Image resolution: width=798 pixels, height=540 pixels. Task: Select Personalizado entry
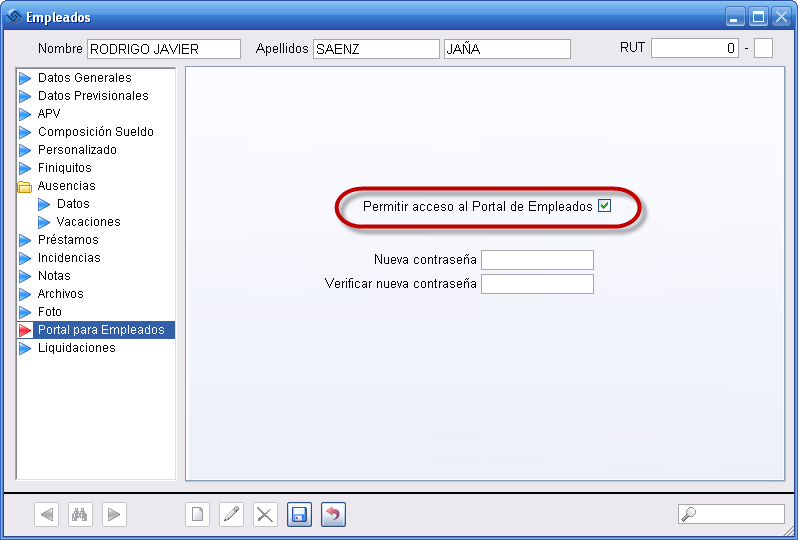pos(77,150)
